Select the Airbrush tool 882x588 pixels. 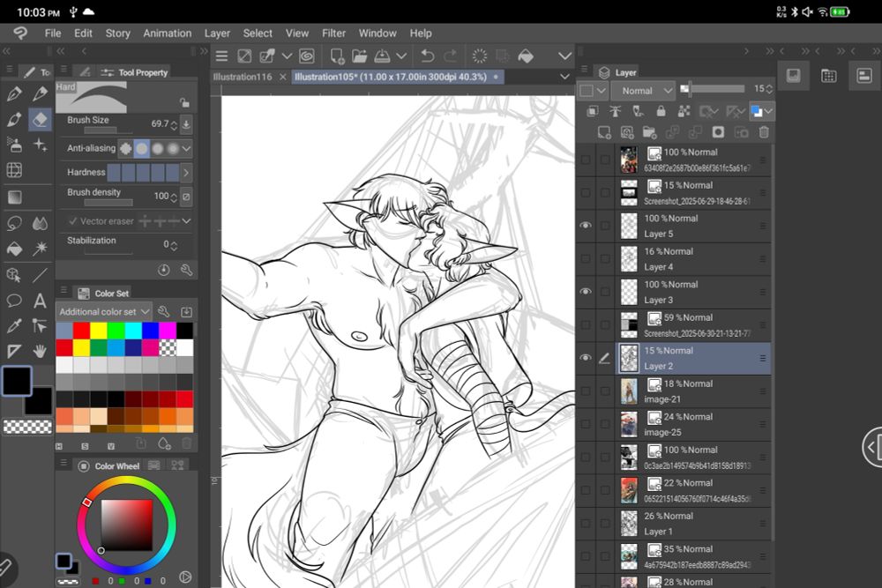(x=15, y=145)
